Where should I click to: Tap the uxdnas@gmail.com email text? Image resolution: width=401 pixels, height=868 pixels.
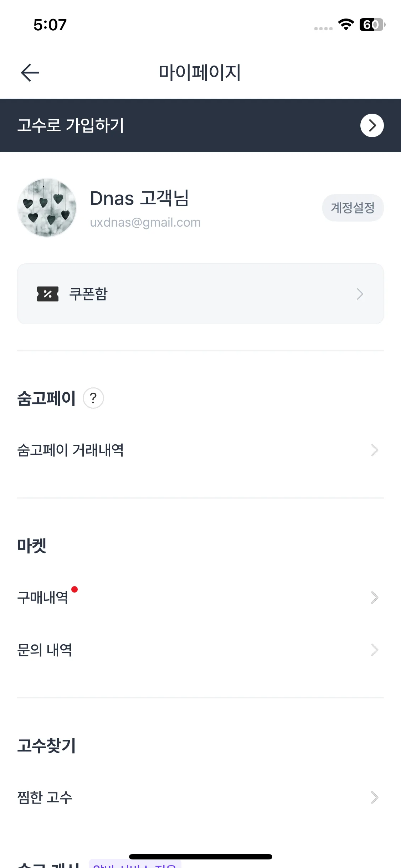(145, 222)
